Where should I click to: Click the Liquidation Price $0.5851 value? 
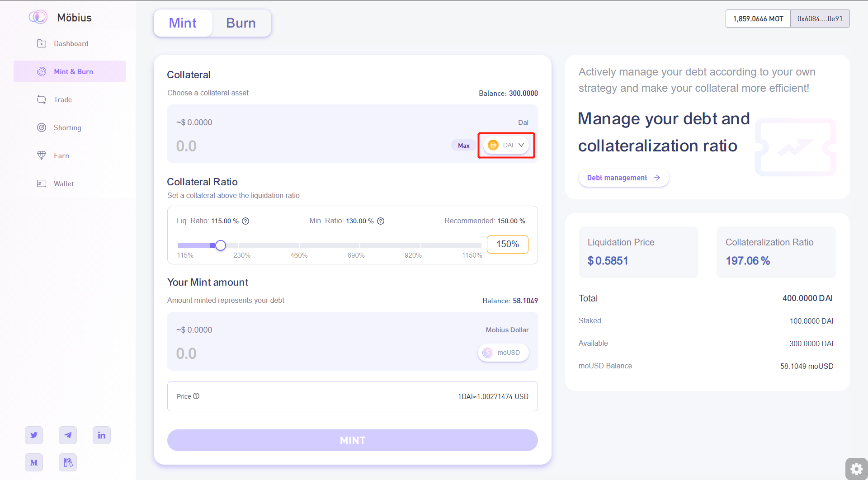pyautogui.click(x=608, y=261)
